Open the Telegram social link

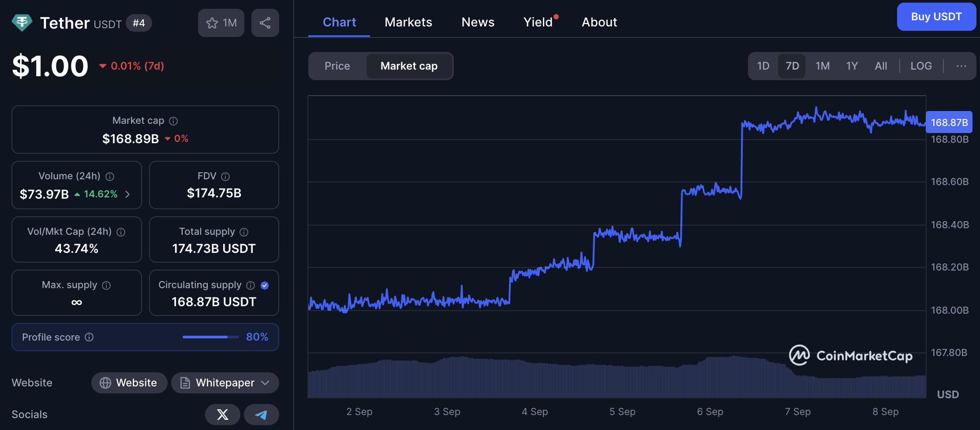pos(262,415)
